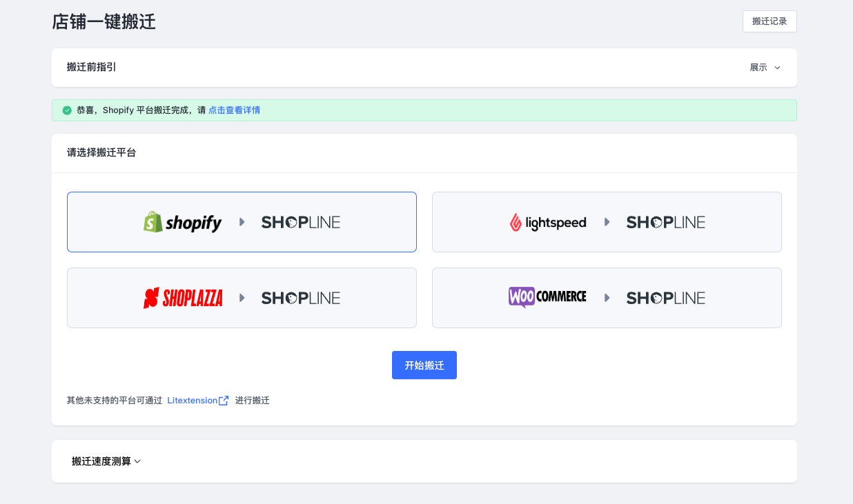The image size is (853, 504).
Task: Click the 搬迁前指引 heading text
Action: click(x=92, y=67)
